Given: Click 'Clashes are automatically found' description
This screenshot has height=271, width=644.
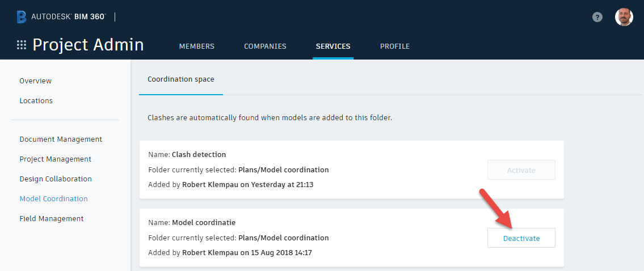Looking at the screenshot, I should coord(270,118).
